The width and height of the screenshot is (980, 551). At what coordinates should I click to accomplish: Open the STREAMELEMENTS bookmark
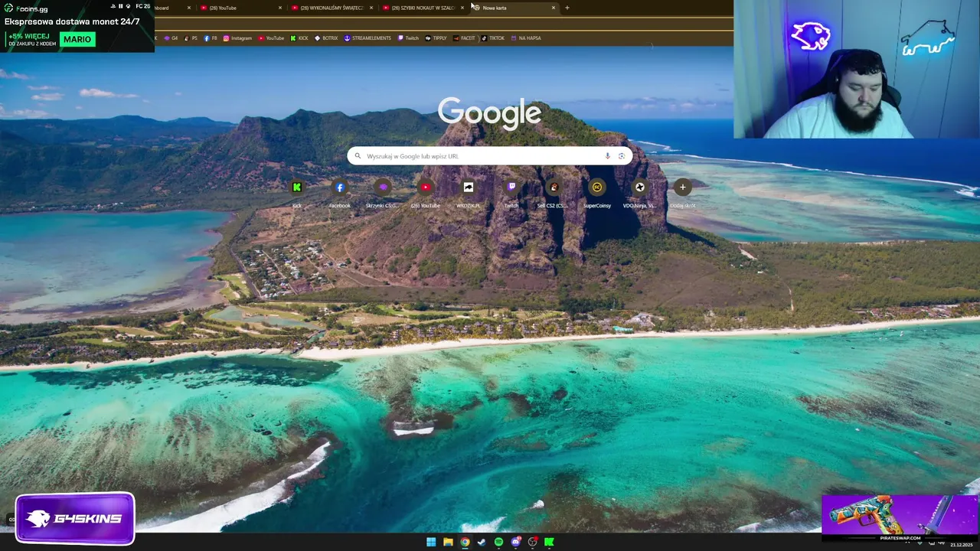point(367,38)
